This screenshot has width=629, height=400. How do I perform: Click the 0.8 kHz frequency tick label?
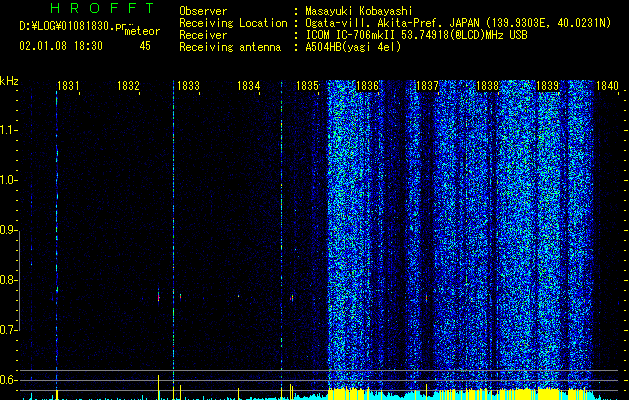tap(8, 280)
